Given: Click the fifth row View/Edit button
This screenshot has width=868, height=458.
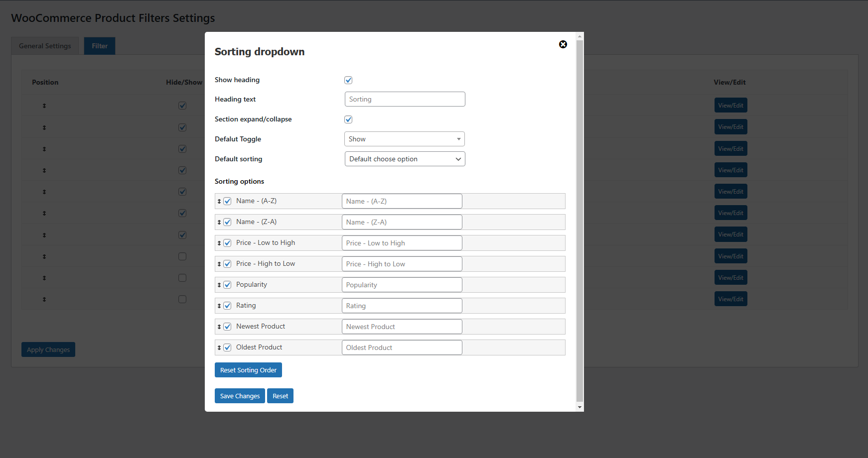Looking at the screenshot, I should click(730, 192).
